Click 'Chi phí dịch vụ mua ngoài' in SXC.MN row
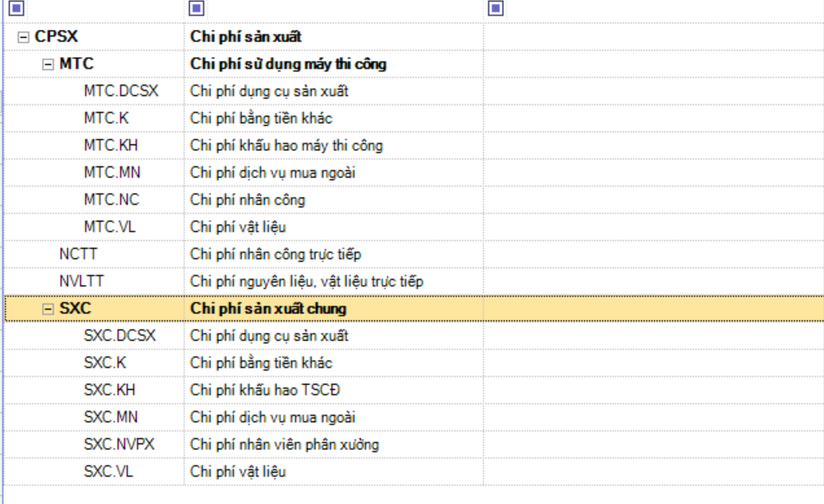This screenshot has height=504, width=824. [273, 418]
